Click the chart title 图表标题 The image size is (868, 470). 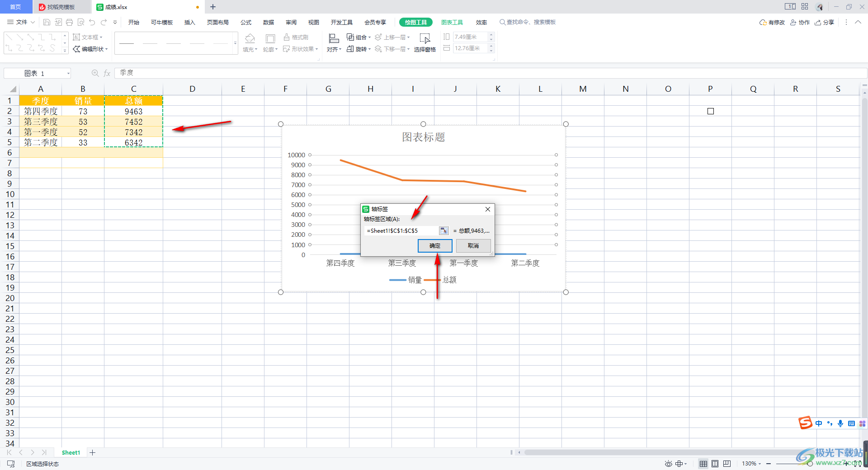tap(424, 137)
